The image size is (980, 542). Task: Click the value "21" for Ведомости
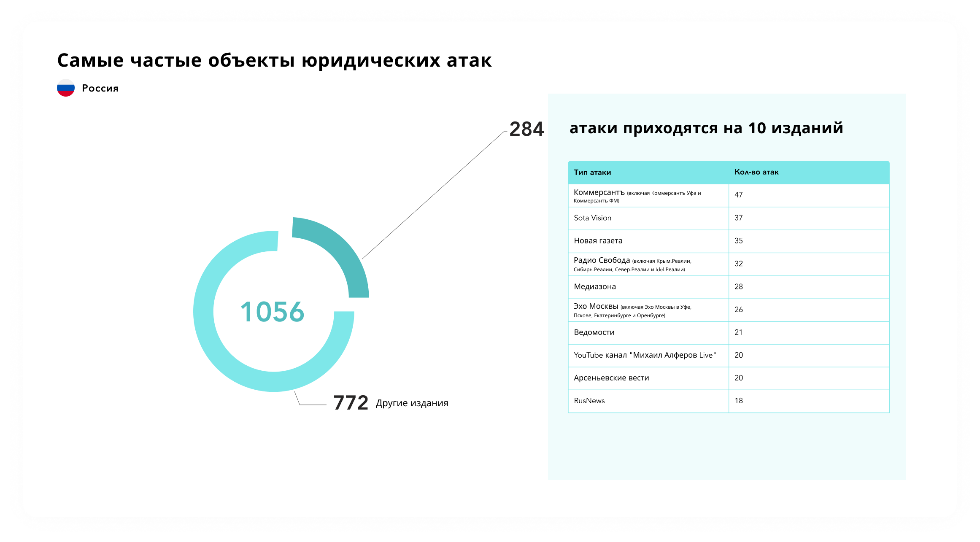click(738, 332)
